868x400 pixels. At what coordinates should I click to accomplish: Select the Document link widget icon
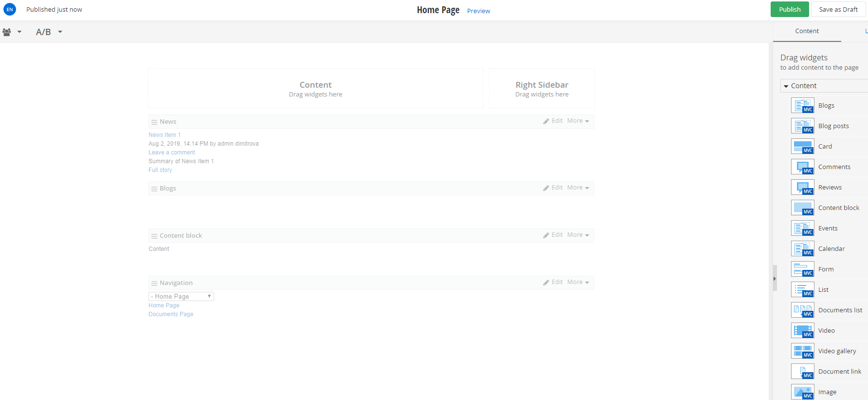(802, 371)
